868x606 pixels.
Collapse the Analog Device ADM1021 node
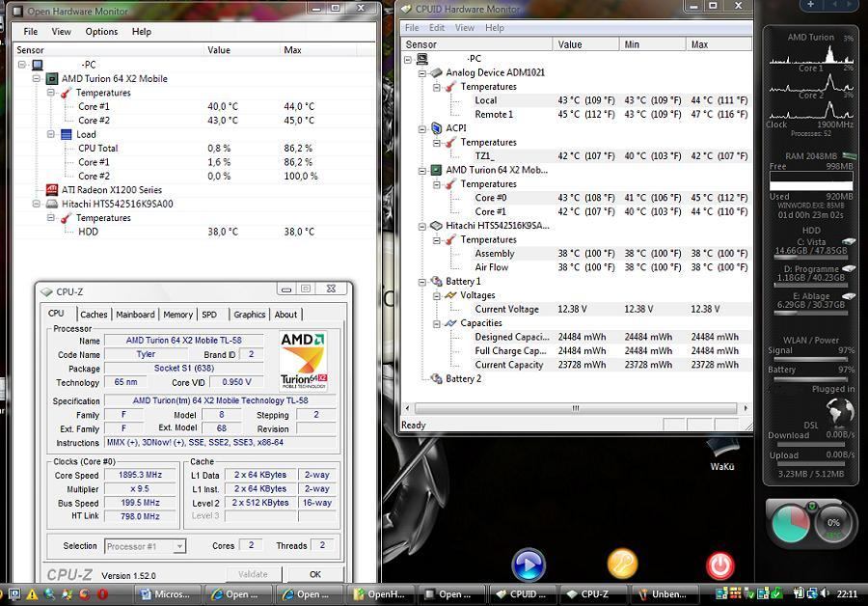421,73
